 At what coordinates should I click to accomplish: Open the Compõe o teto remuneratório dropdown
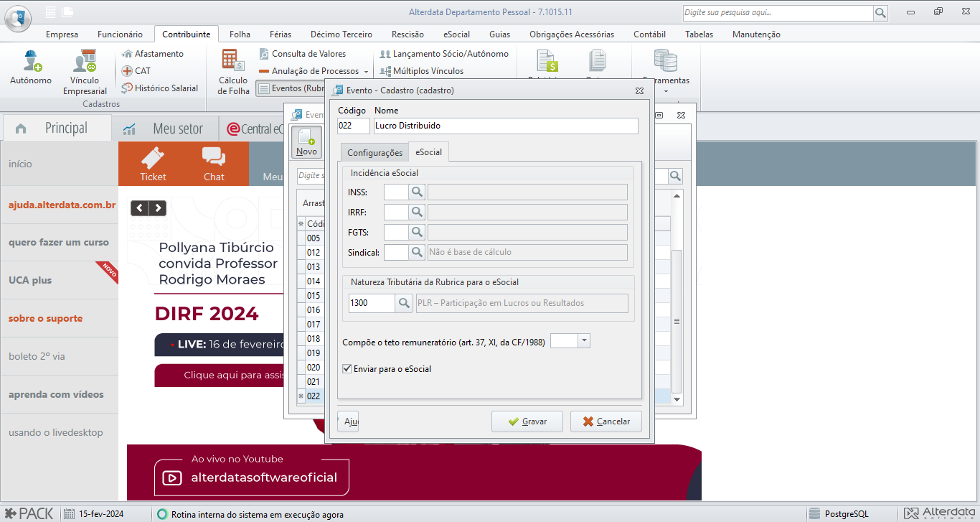click(584, 342)
